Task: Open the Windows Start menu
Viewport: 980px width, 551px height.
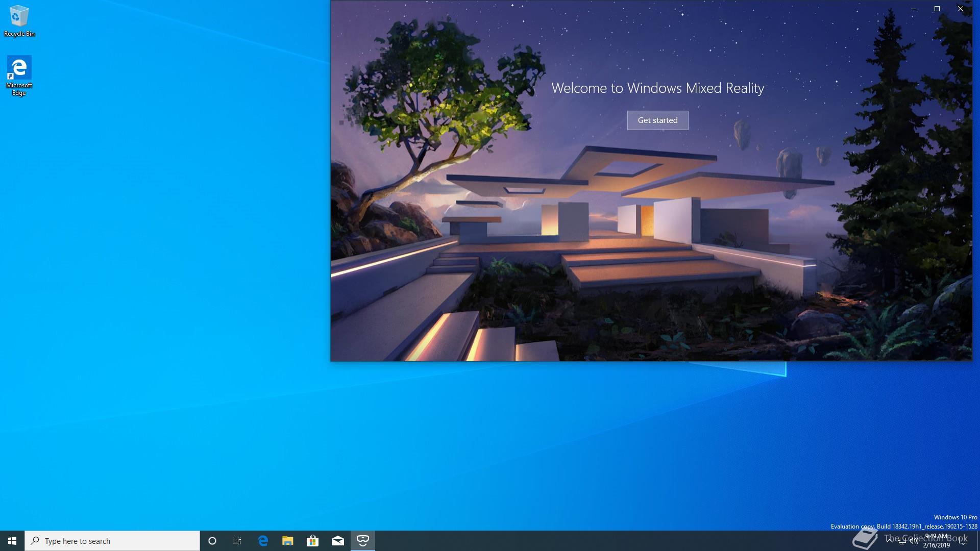Action: coord(12,541)
